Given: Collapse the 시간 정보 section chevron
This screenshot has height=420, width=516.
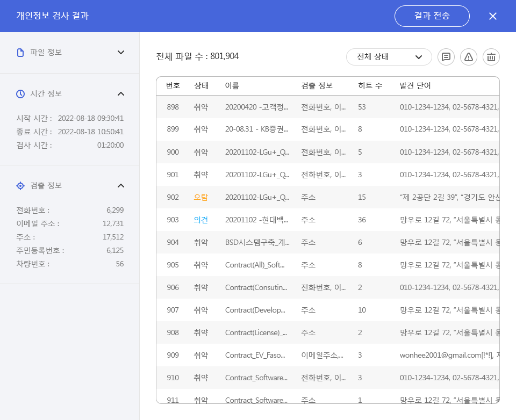Looking at the screenshot, I should coord(121,94).
